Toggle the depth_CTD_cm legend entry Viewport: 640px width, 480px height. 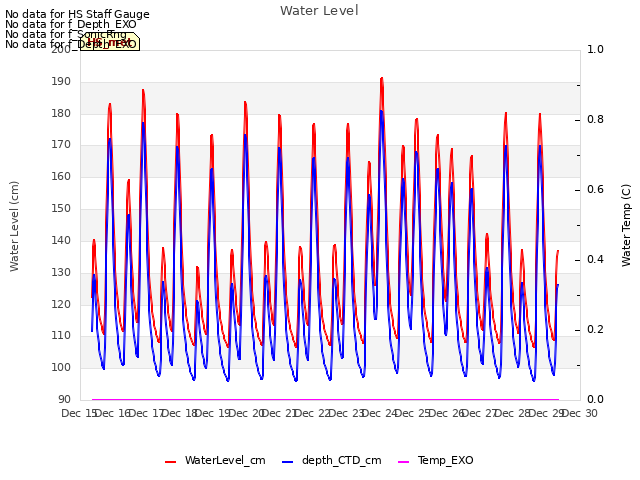click(x=331, y=460)
